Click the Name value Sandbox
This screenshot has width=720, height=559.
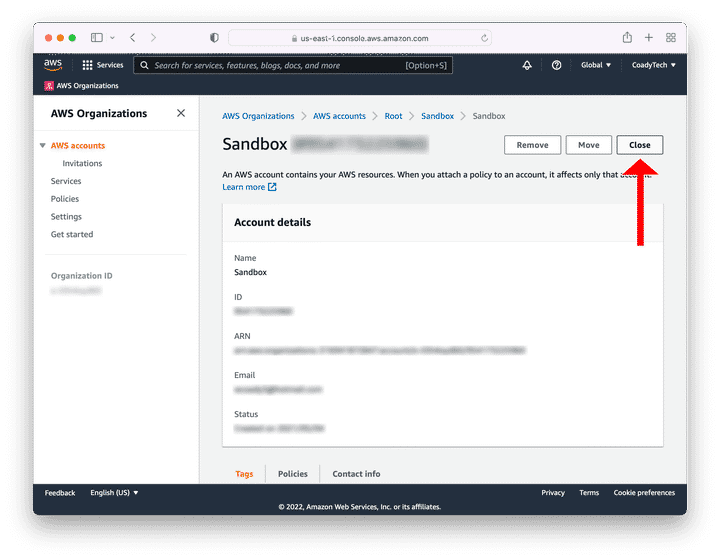coord(250,272)
